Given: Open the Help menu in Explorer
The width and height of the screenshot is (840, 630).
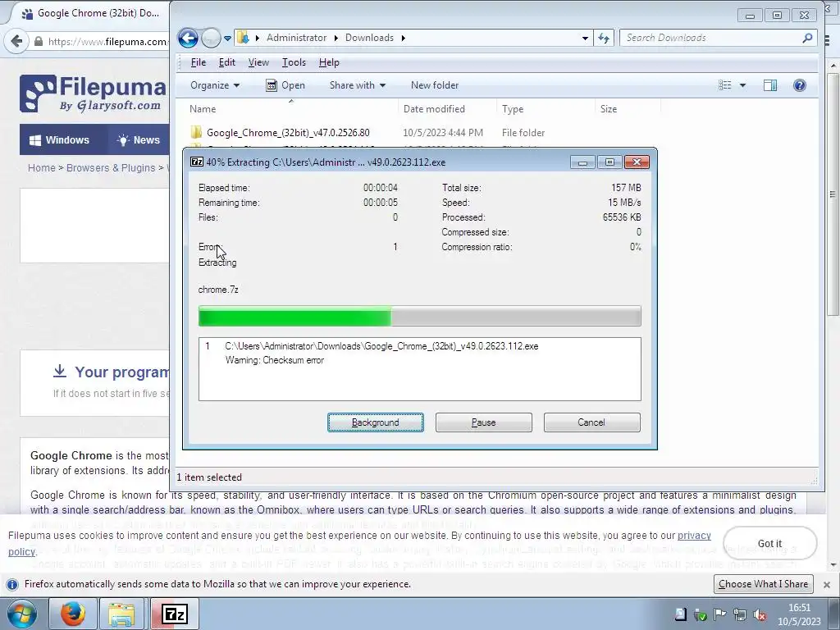Looking at the screenshot, I should point(329,62).
